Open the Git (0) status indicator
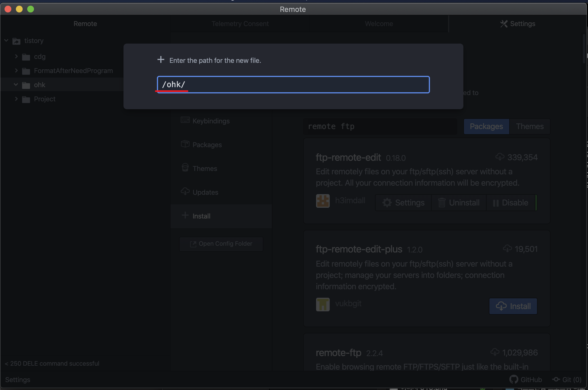 point(568,379)
